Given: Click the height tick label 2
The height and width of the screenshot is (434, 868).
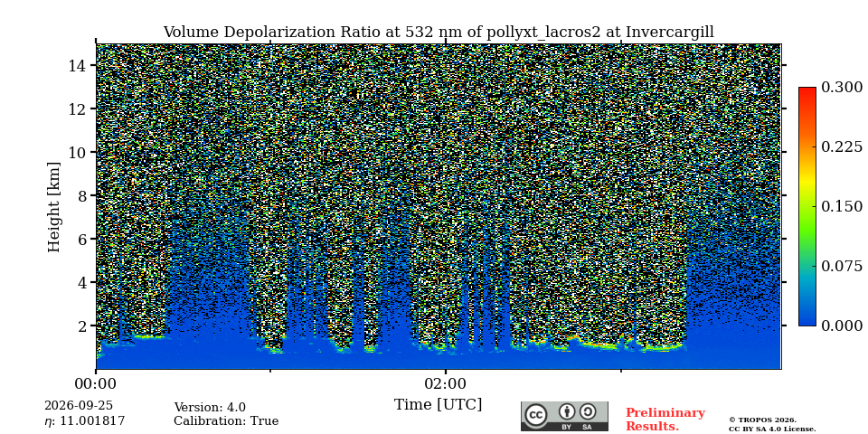Looking at the screenshot, I should point(81,325).
